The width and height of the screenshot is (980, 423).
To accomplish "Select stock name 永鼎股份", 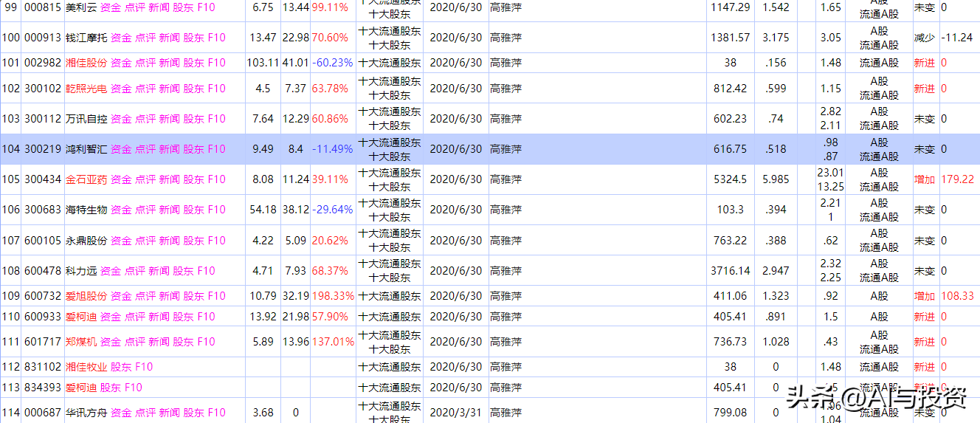I will tap(86, 241).
